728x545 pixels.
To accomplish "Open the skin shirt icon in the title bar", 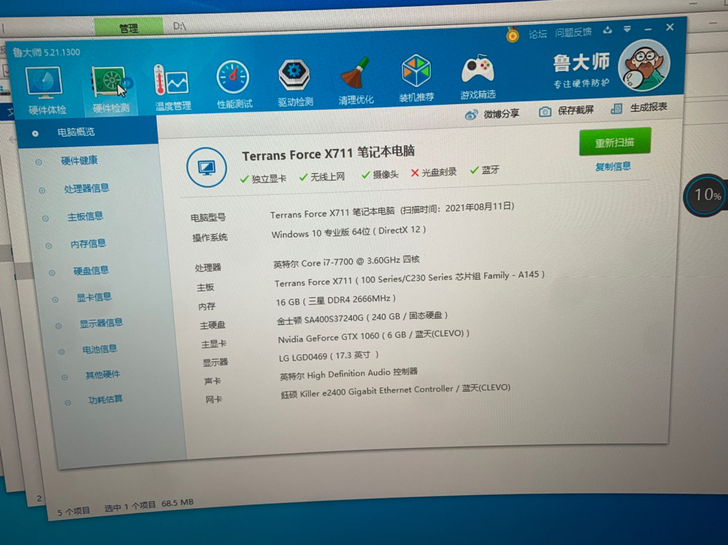I will (607, 31).
